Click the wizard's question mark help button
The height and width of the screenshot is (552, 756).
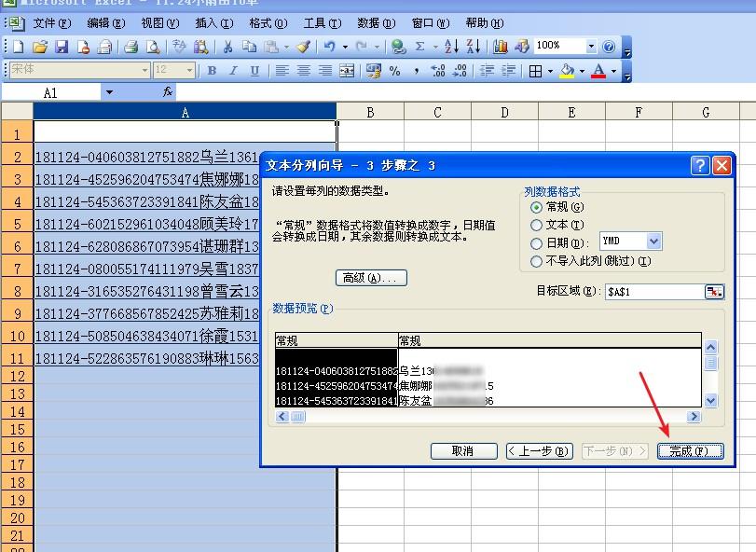point(699,166)
